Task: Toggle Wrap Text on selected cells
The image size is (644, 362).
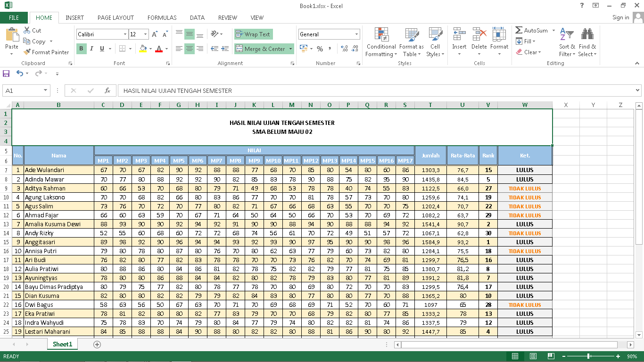Action: 253,34
